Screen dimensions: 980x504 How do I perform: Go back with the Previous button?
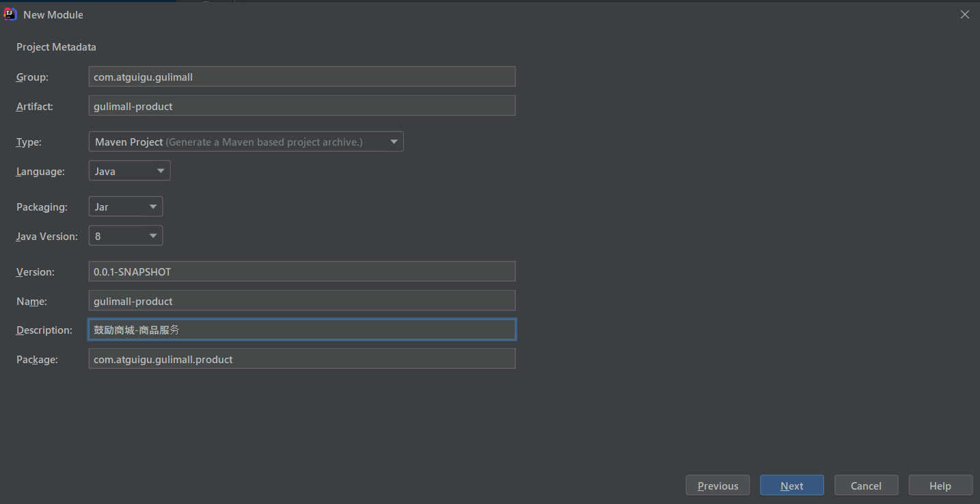coord(718,486)
